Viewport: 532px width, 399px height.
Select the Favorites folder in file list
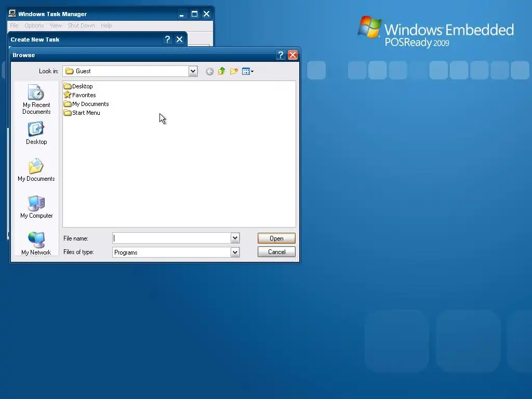click(79, 95)
